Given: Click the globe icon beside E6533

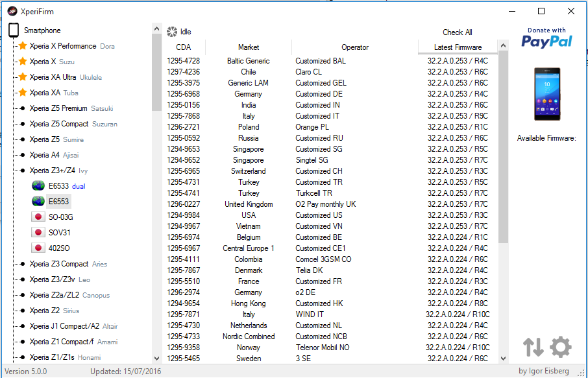Looking at the screenshot, I should (x=38, y=186).
